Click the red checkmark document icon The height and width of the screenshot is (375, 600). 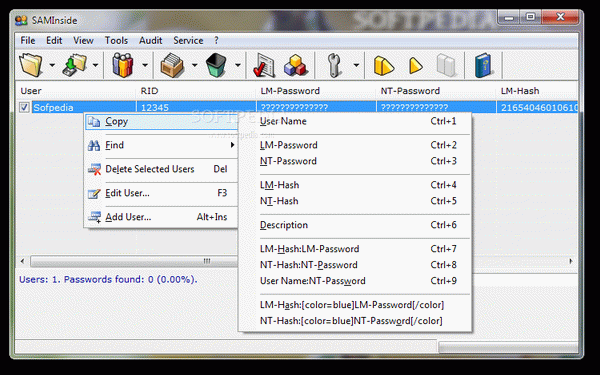click(x=264, y=66)
